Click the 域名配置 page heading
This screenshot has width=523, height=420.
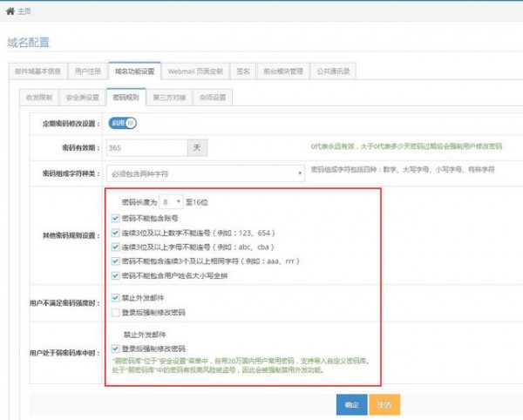[x=29, y=43]
